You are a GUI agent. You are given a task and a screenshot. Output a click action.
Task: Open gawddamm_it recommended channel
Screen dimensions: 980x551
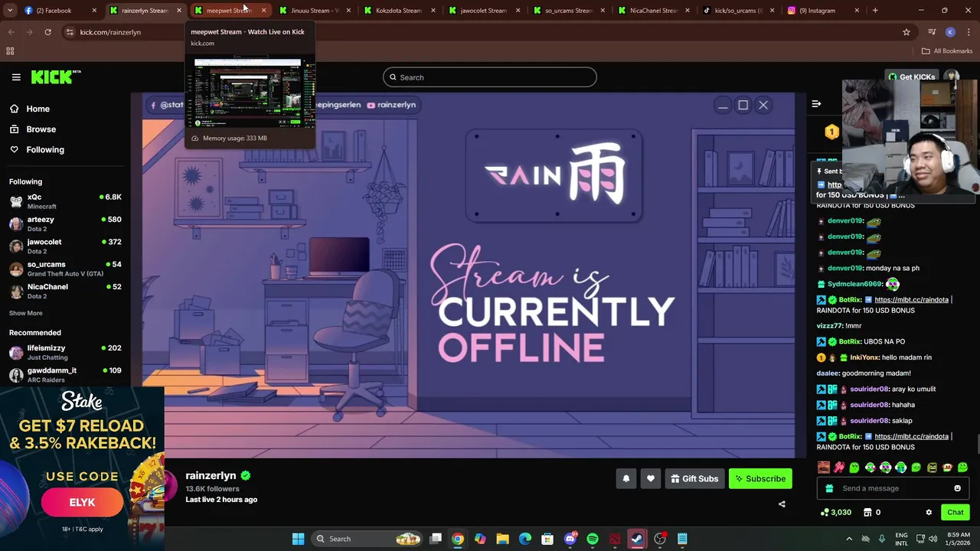point(66,374)
